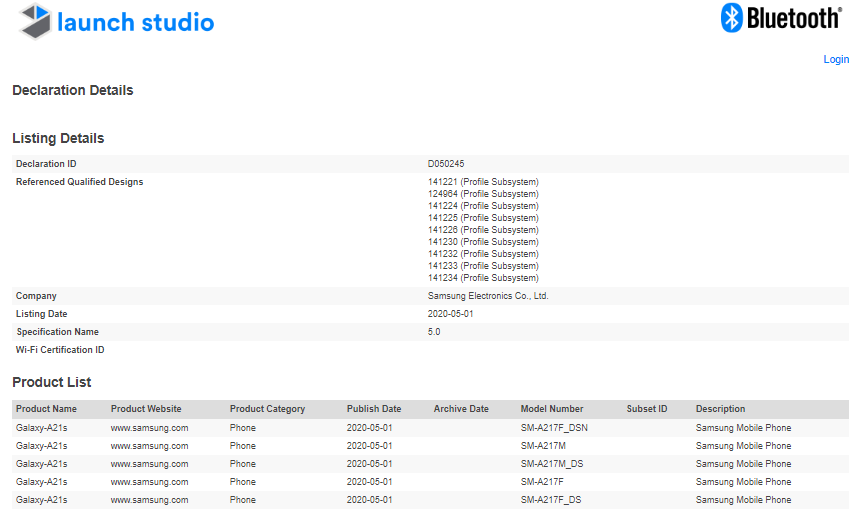Click the Launch Studio logo icon

point(36,21)
